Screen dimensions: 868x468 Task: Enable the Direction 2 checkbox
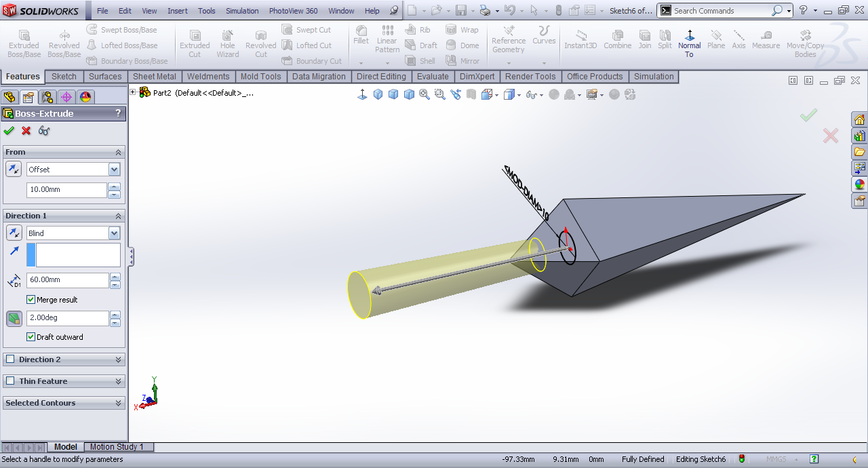(10, 359)
